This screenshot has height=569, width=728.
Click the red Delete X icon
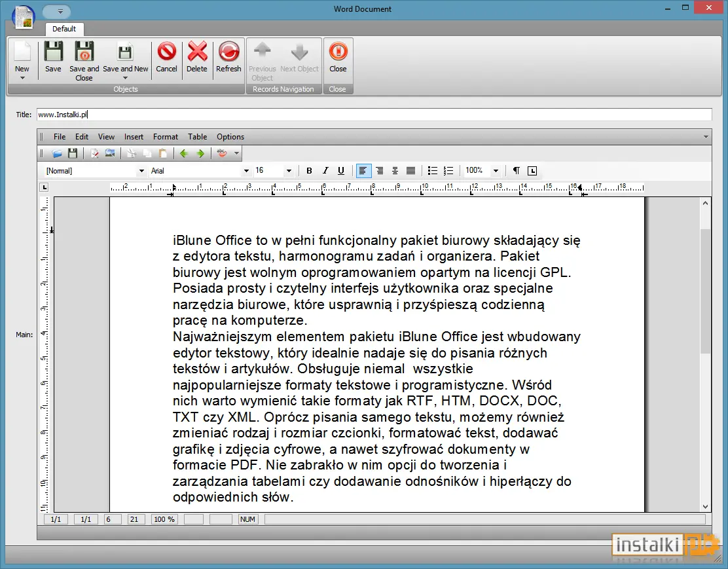coord(197,52)
